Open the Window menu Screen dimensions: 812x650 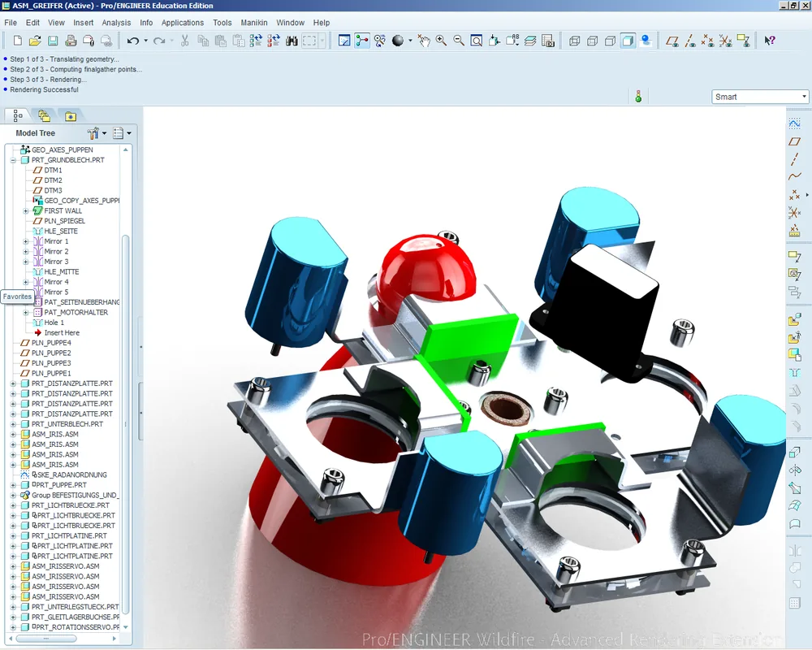coord(290,23)
